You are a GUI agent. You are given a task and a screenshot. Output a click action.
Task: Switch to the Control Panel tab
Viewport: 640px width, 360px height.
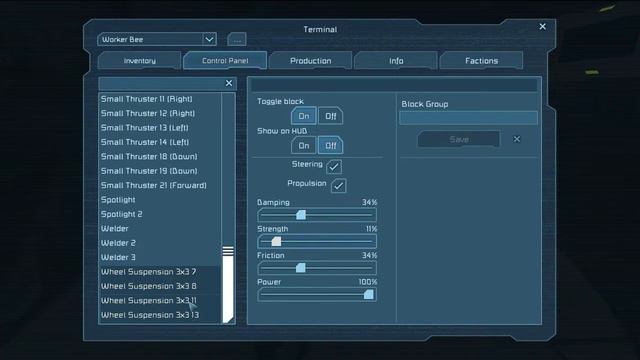(x=225, y=60)
